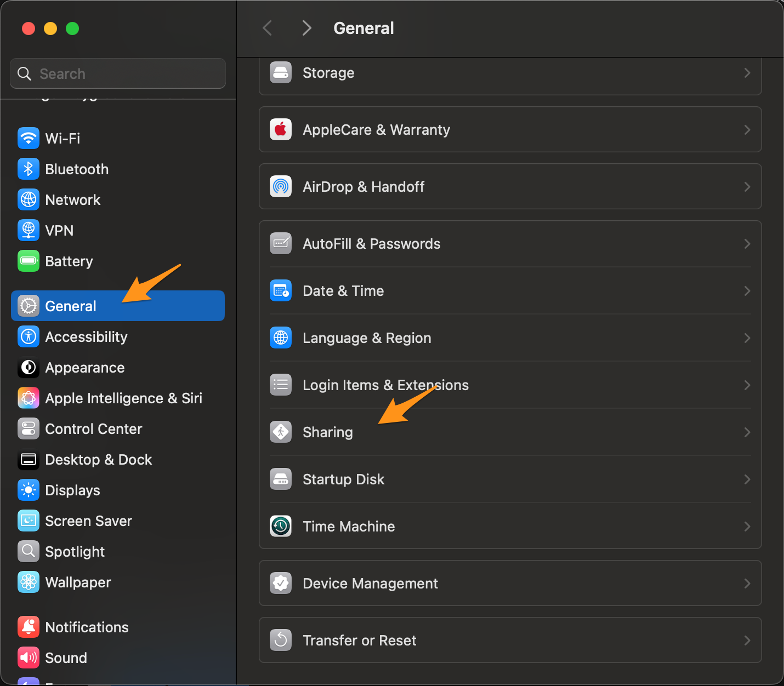Expand the Storage row chevron
This screenshot has height=686, width=784.
pyautogui.click(x=747, y=72)
